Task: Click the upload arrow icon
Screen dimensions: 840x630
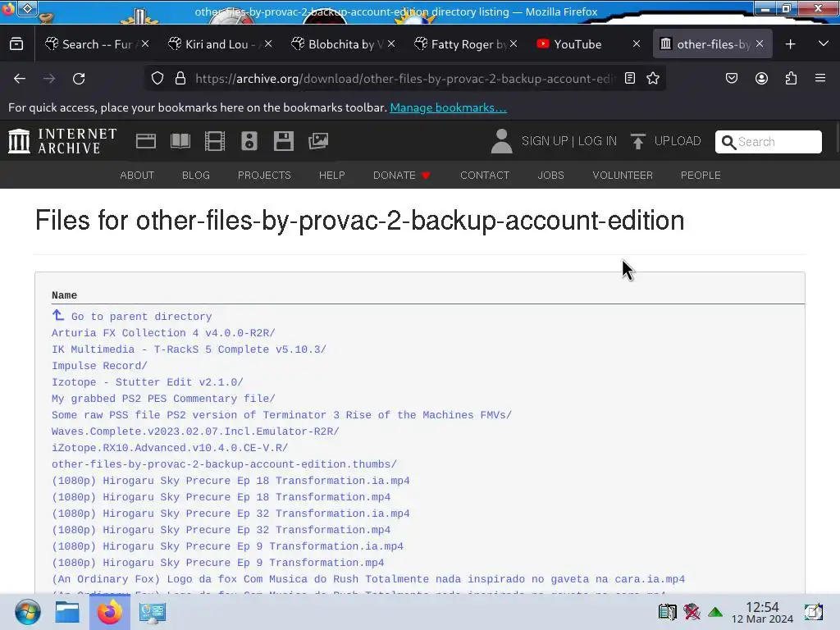Action: pyautogui.click(x=637, y=141)
